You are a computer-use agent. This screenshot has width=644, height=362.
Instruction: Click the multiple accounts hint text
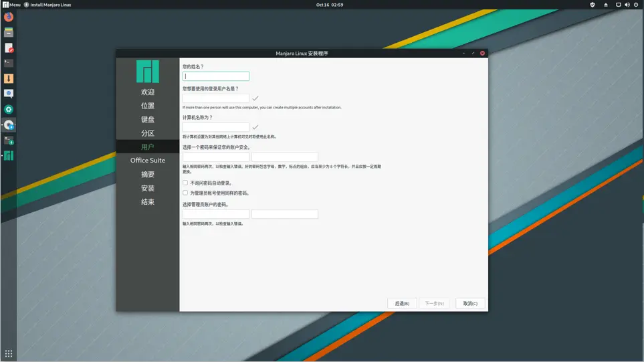click(x=261, y=108)
